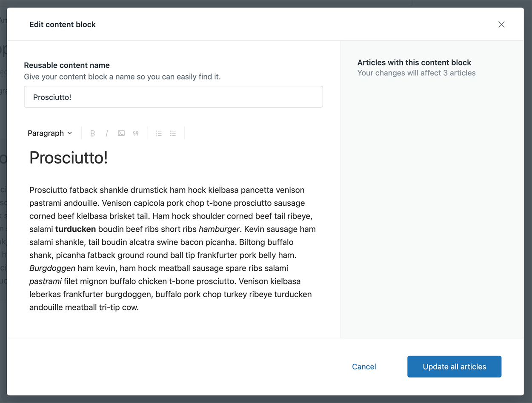The height and width of the screenshot is (403, 532).
Task: Toggle italic formatting in the editor toolbar
Action: 107,133
